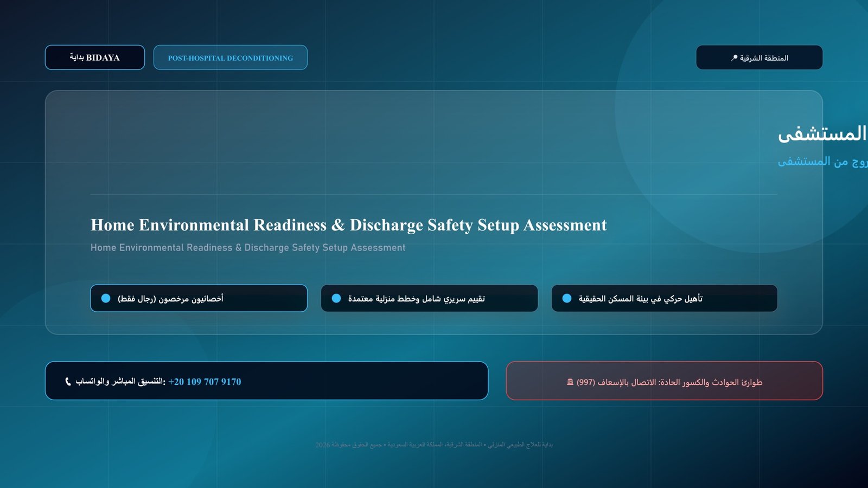Select the أخصائيون مرخصون (رجال فقط) feature chip
Viewport: 868px width, 488px height.
click(199, 298)
